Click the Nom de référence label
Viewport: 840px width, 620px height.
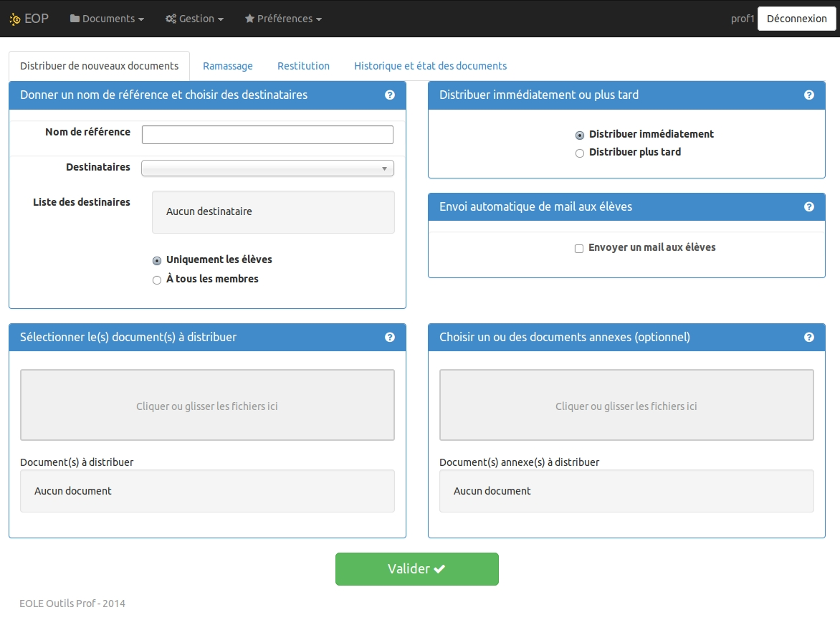(x=88, y=132)
